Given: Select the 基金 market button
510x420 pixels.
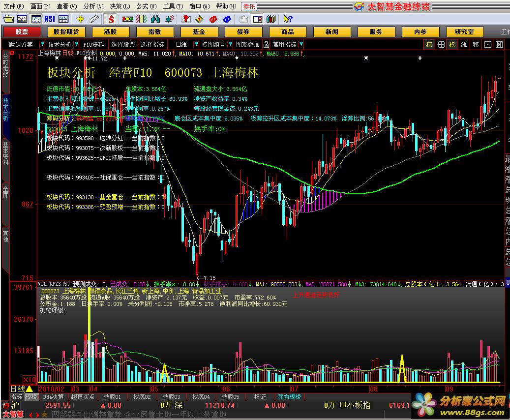Looking at the screenshot, I should [x=199, y=32].
